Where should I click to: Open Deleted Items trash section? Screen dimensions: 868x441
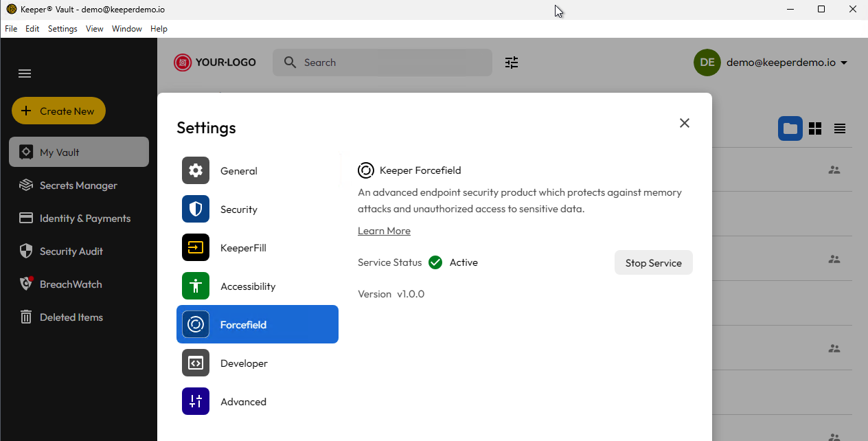pos(71,317)
